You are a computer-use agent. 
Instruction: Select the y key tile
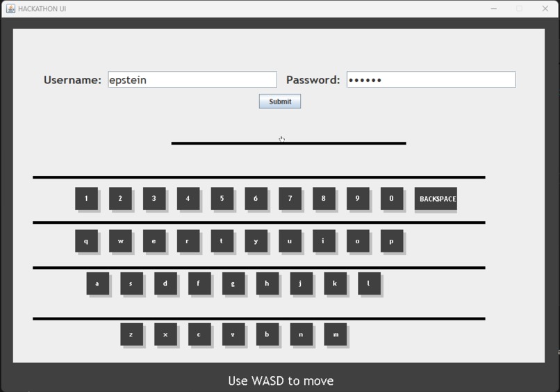tap(256, 241)
